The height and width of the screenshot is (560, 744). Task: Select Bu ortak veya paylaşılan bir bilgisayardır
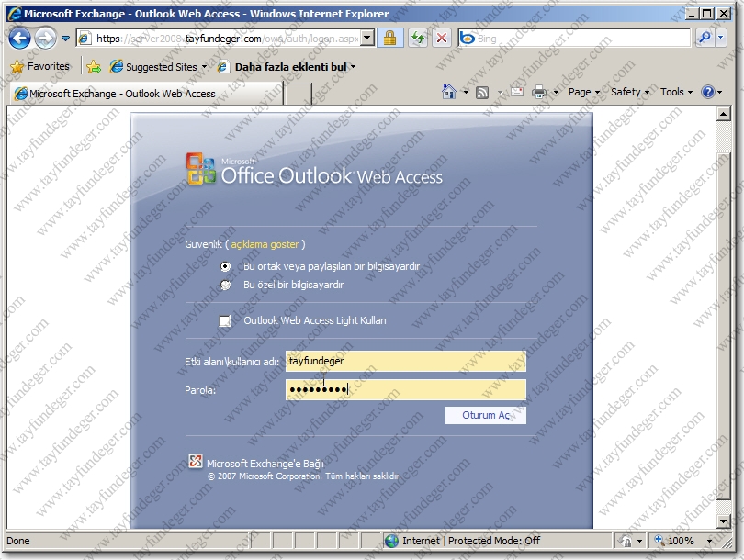[x=225, y=266]
